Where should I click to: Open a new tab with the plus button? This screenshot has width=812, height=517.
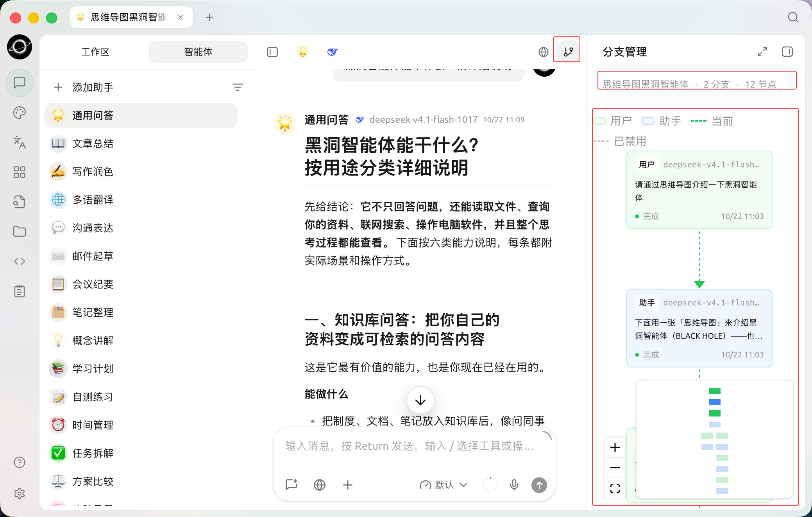coord(209,17)
